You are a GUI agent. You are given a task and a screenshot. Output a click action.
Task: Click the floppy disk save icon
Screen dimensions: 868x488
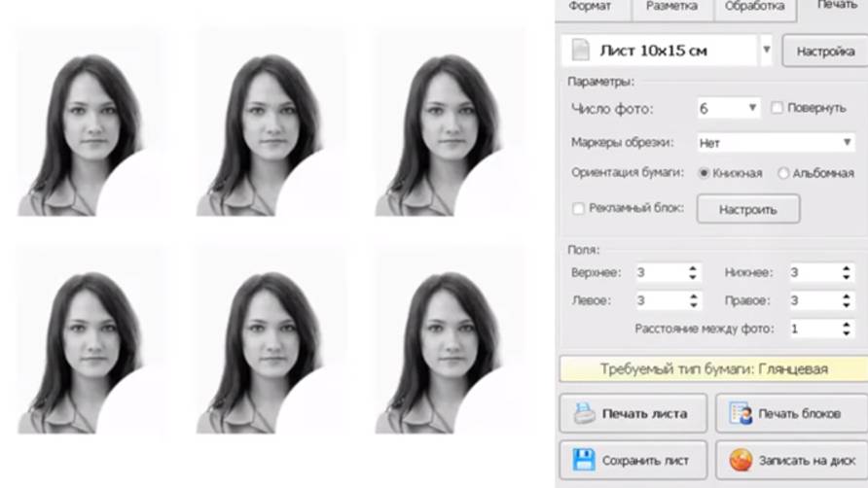click(x=584, y=460)
